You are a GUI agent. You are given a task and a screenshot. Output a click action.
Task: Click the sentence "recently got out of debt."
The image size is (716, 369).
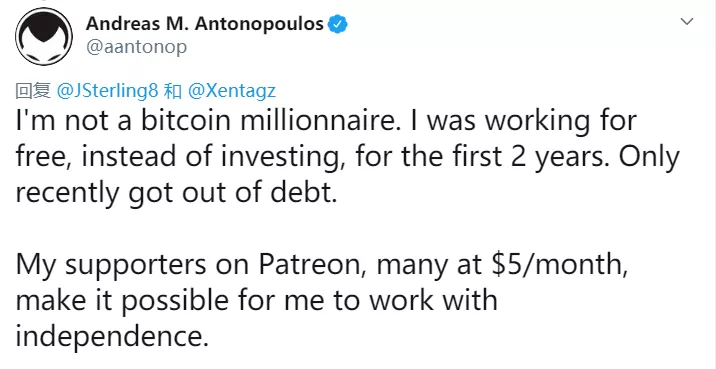(x=176, y=192)
